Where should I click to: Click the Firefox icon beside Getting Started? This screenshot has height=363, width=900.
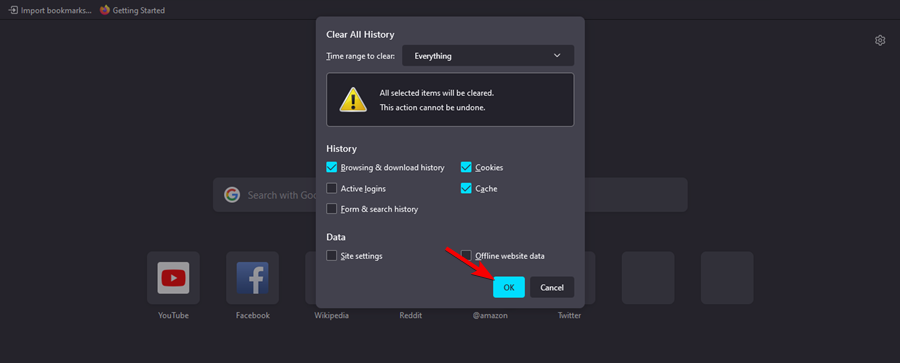(104, 10)
